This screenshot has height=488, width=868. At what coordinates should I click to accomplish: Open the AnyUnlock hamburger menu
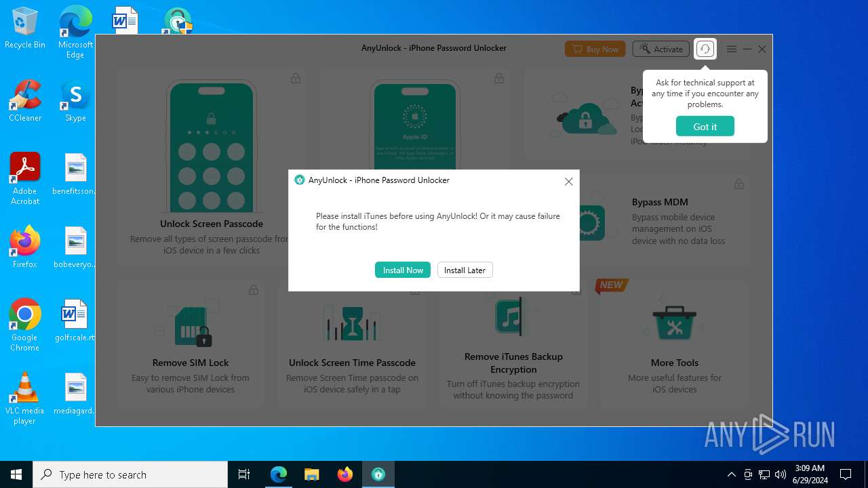point(732,49)
